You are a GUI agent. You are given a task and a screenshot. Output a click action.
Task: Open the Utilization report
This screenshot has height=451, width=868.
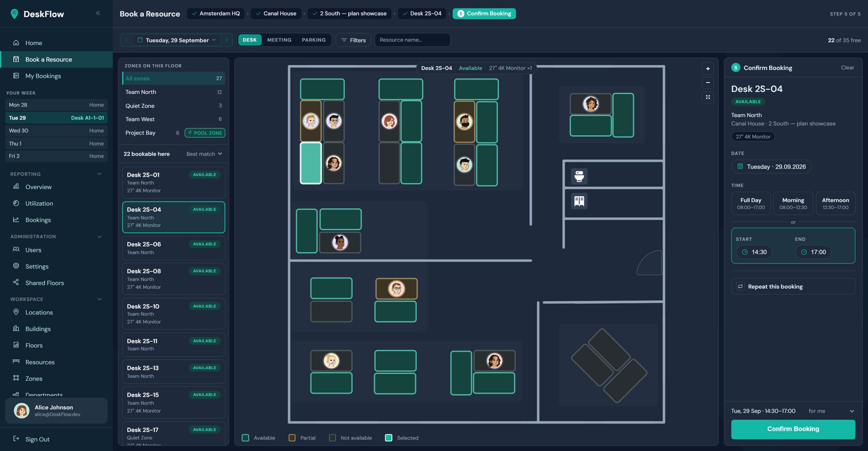pos(56,203)
